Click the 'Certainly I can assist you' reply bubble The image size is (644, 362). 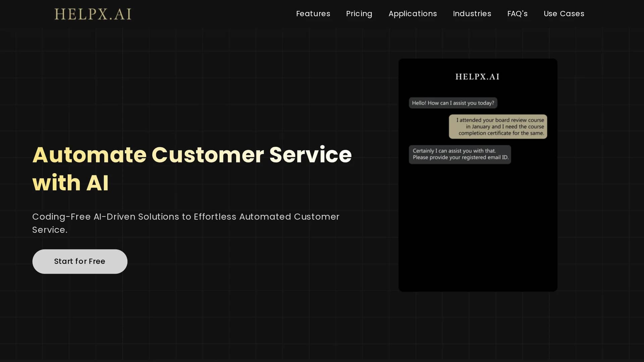pyautogui.click(x=460, y=155)
